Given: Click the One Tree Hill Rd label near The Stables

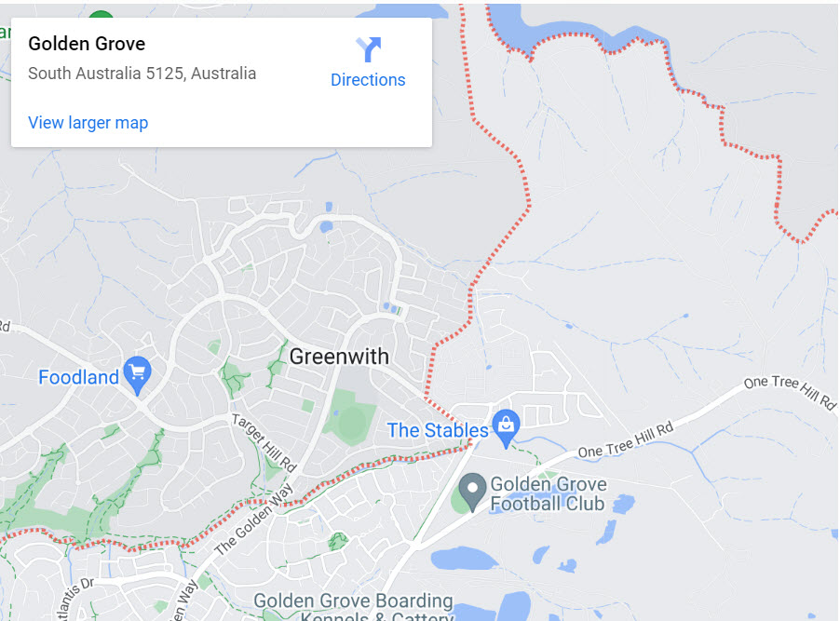Looking at the screenshot, I should click(626, 440).
